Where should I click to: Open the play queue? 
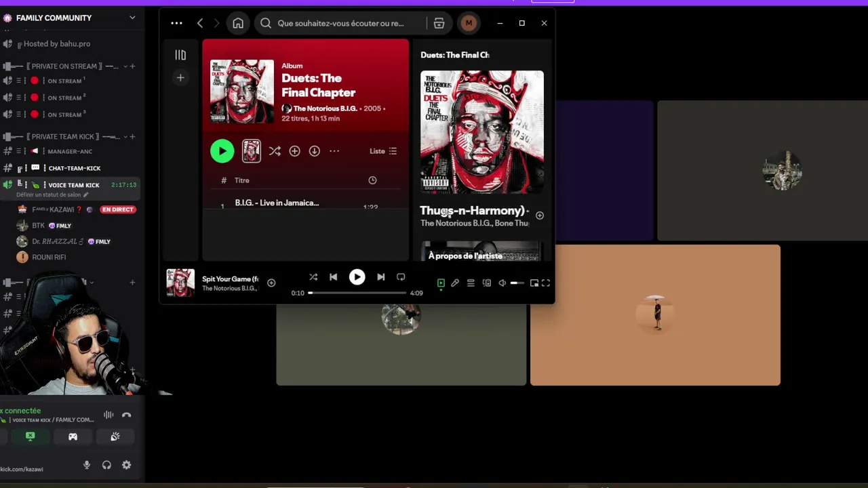(x=471, y=283)
